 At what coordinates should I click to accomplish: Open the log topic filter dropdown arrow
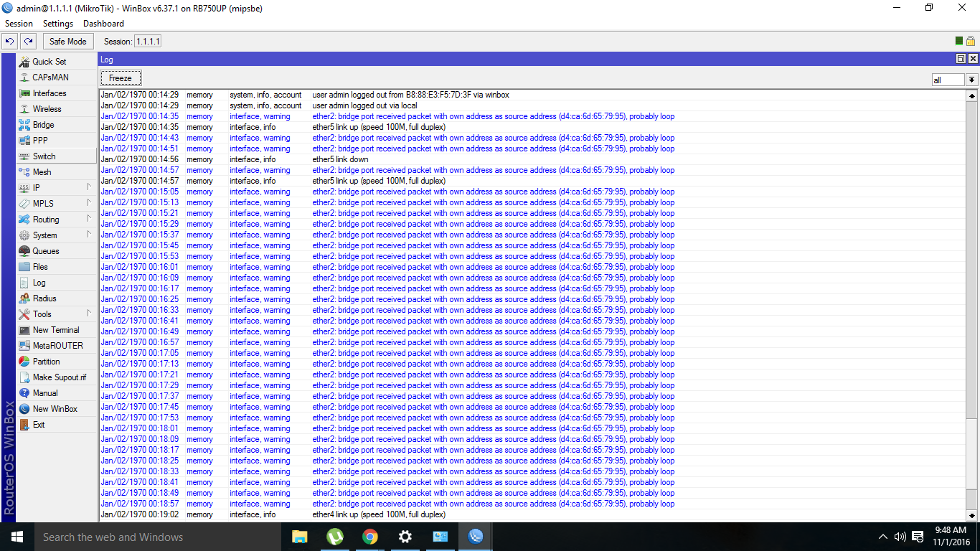click(972, 80)
